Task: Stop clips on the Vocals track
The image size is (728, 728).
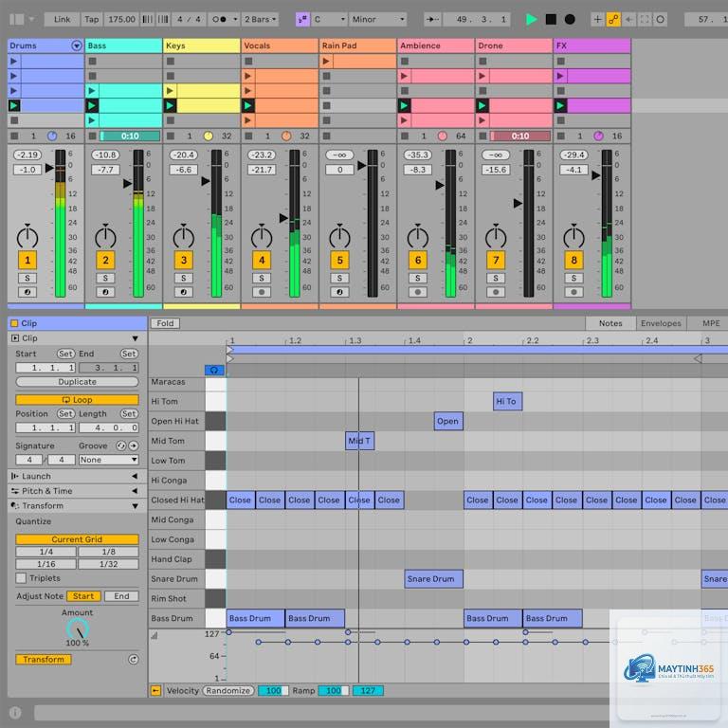Action: coord(249,136)
